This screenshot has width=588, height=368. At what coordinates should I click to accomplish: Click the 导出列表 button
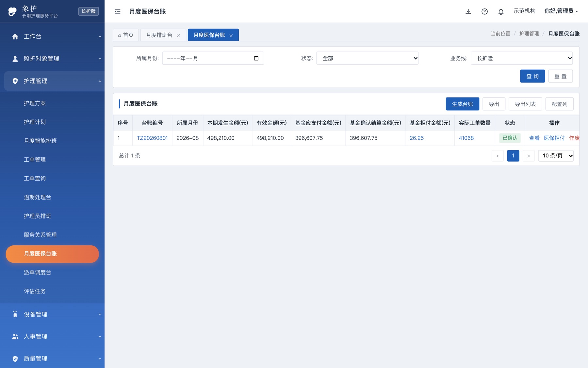click(x=525, y=104)
